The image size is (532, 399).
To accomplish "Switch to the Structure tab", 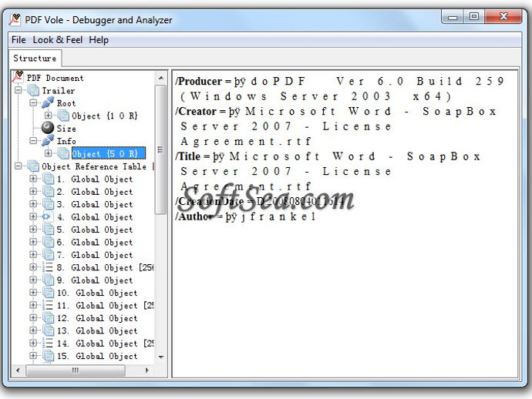I will 35,59.
